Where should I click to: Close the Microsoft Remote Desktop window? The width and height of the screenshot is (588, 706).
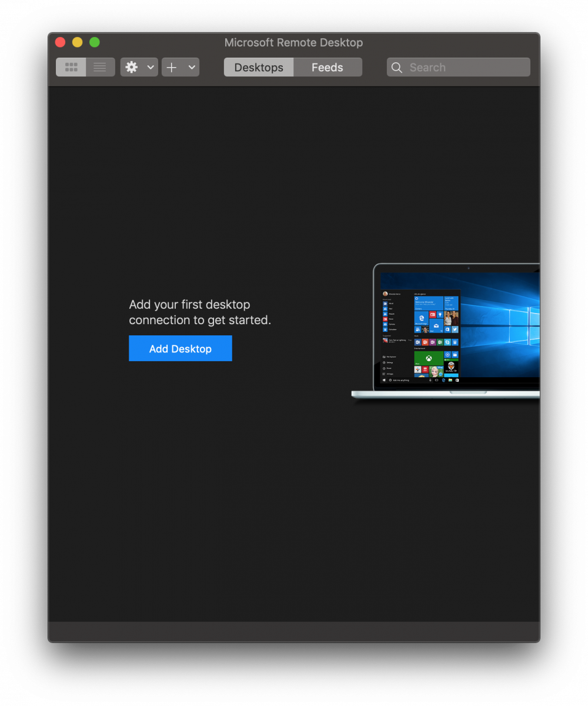[60, 42]
